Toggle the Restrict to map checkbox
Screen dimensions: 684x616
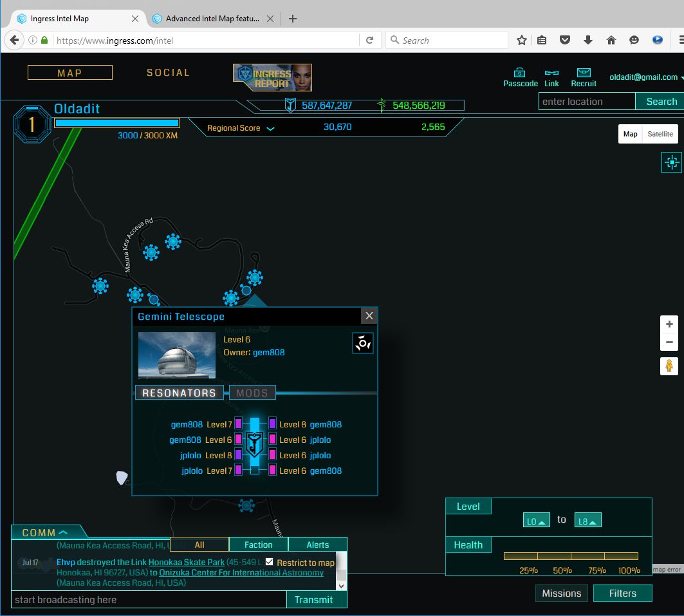270,562
